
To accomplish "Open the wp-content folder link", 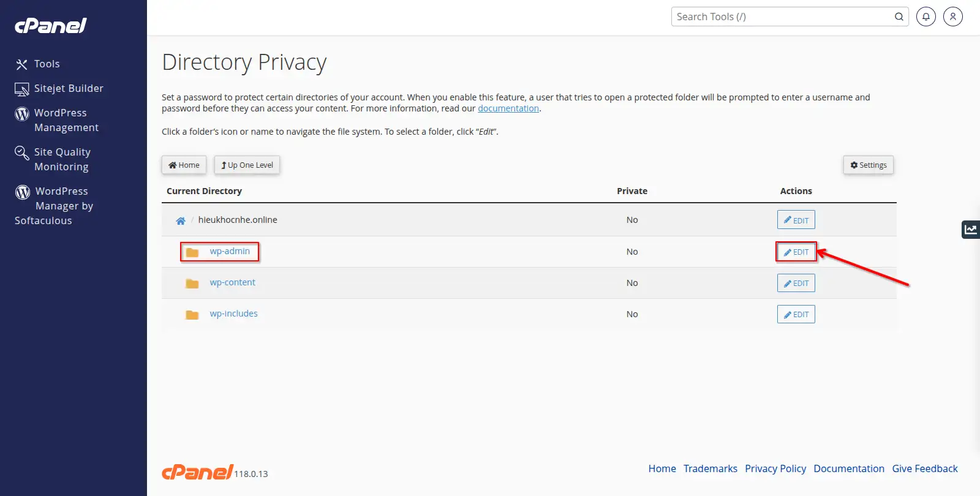I will point(233,282).
